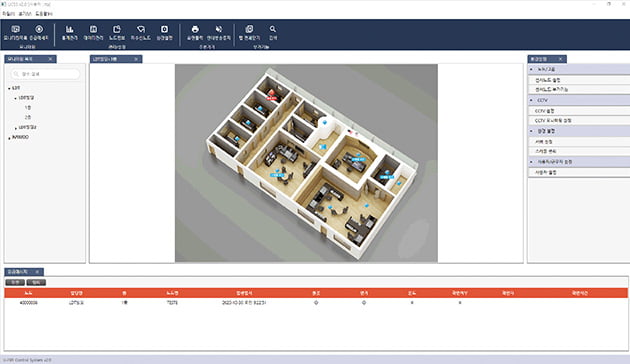The image size is (630, 364).
Task: Select the 2nd floor item in the tree
Action: click(27, 117)
